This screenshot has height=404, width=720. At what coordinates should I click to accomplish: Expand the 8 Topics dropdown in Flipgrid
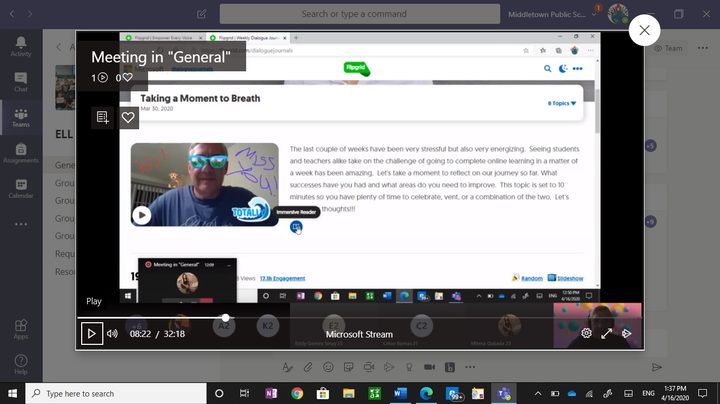pos(562,103)
